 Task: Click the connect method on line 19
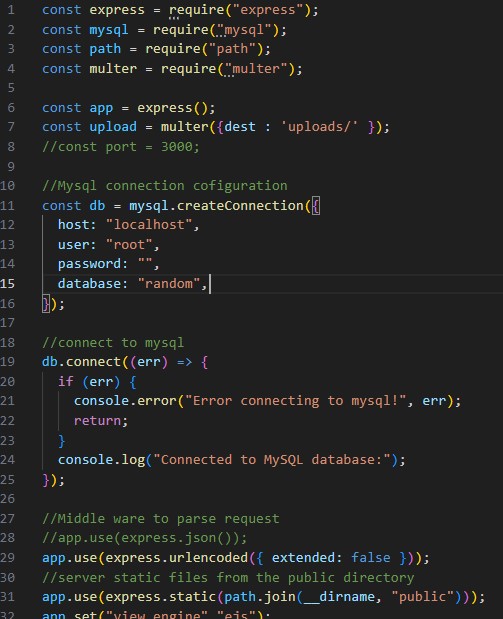click(x=93, y=362)
